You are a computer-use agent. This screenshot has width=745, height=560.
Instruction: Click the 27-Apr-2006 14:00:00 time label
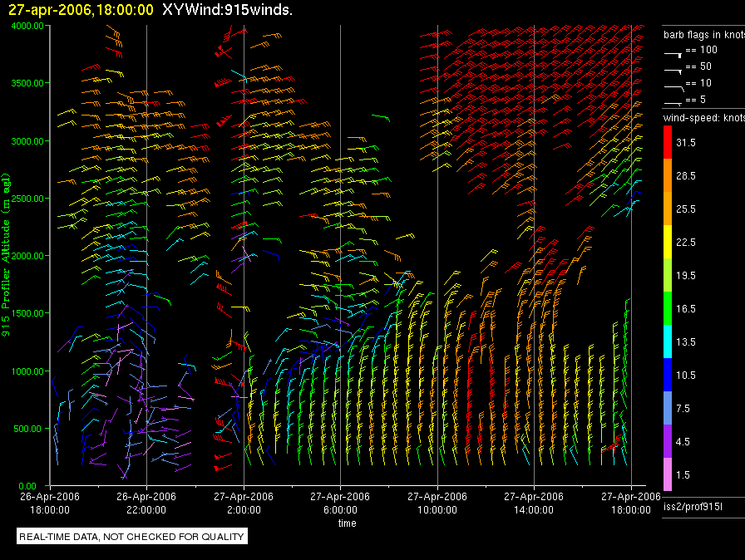[534, 503]
